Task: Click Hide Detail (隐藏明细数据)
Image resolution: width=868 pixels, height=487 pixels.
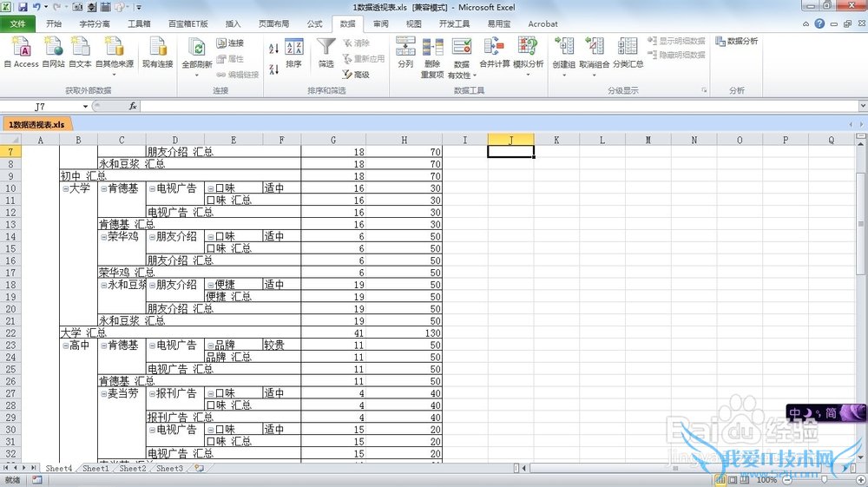Action: [x=676, y=55]
